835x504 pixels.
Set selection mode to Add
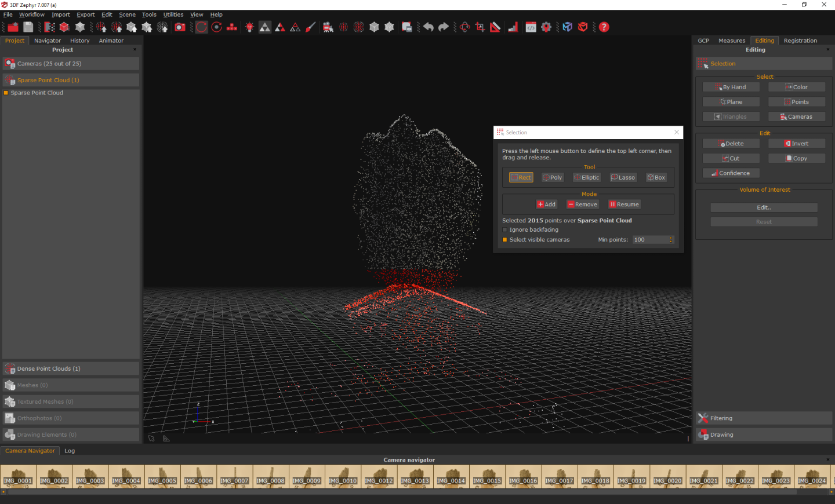[x=546, y=204]
